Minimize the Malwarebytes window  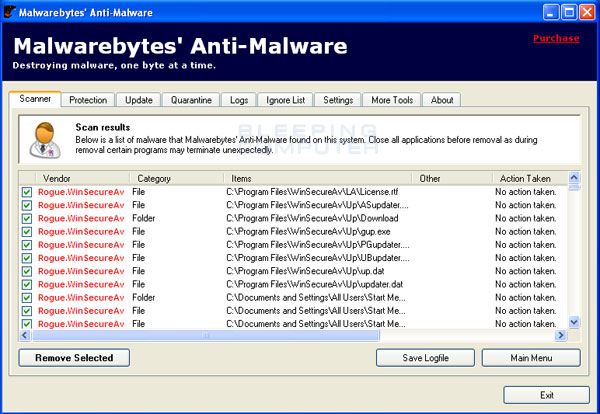click(550, 12)
